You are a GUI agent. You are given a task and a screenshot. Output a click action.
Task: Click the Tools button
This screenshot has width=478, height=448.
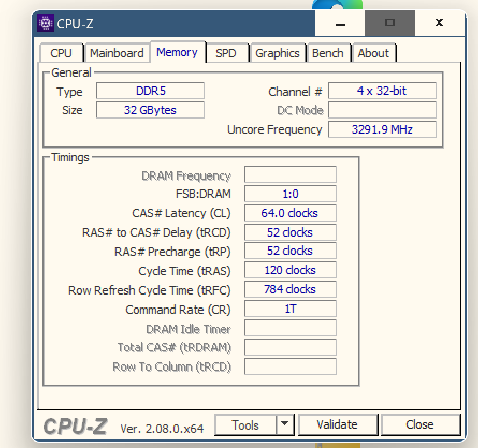pyautogui.click(x=245, y=424)
